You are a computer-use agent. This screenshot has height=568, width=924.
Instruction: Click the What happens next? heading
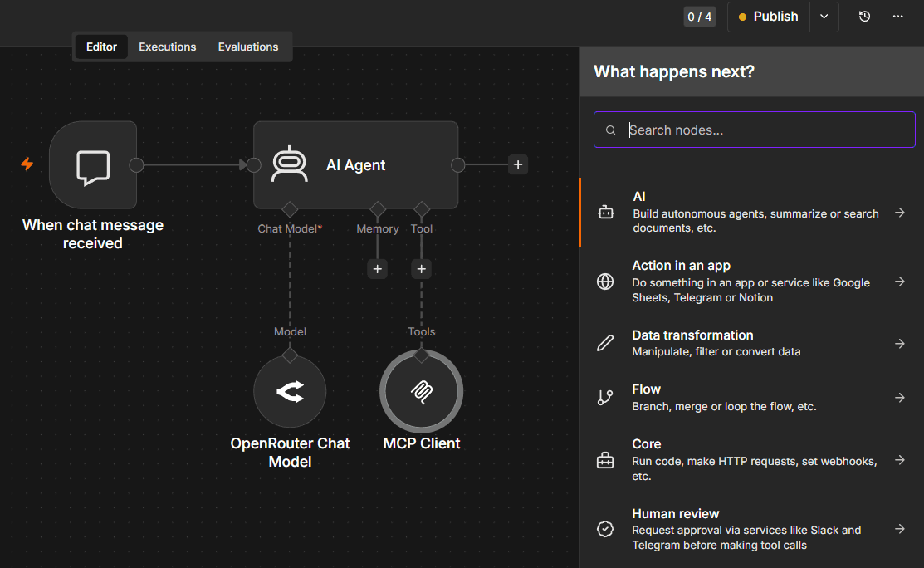point(674,72)
